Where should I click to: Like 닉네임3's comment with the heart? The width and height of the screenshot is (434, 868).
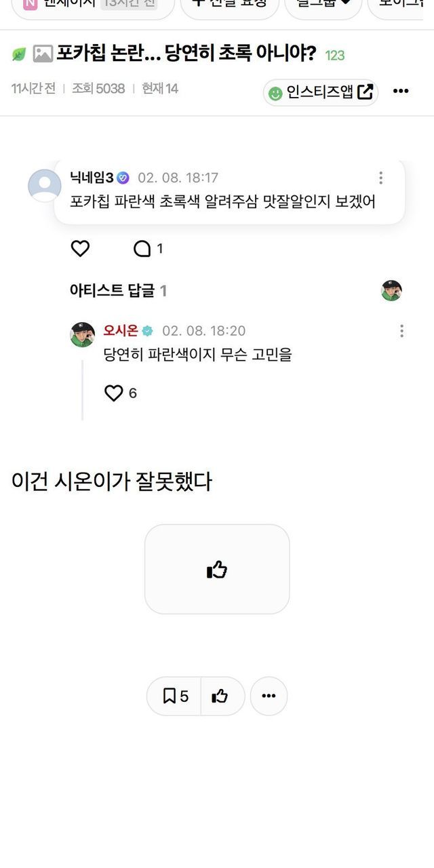click(81, 249)
